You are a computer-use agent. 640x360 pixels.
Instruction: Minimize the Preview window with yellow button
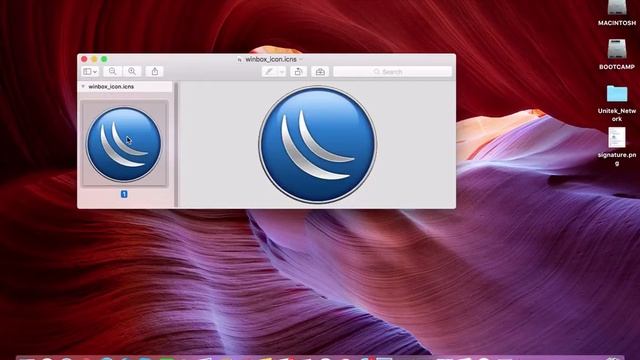(x=94, y=59)
